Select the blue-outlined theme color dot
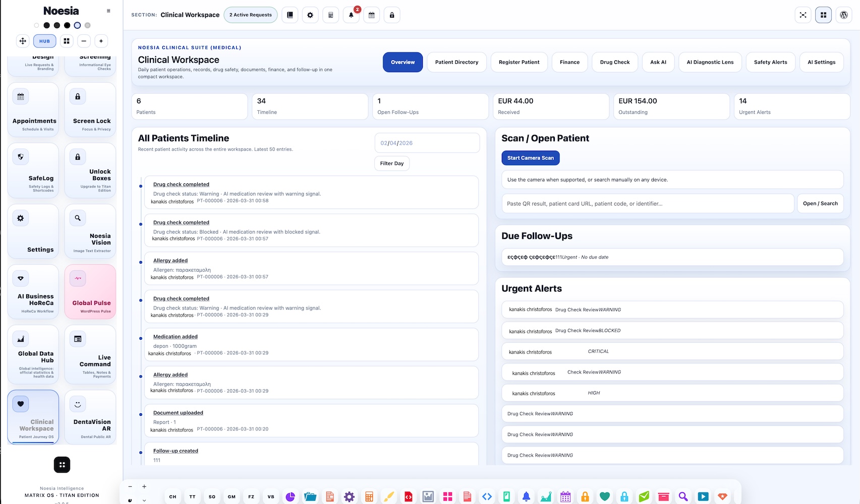 [77, 25]
